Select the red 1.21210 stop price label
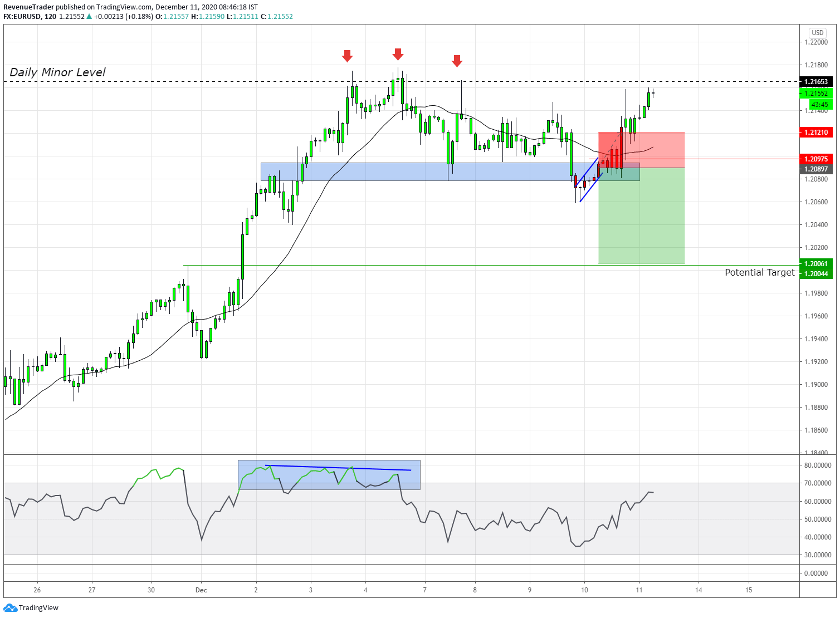 pyautogui.click(x=816, y=133)
